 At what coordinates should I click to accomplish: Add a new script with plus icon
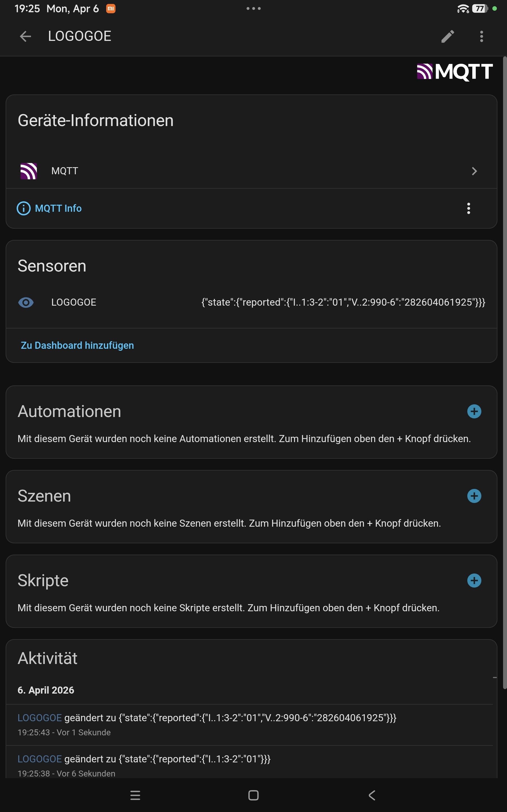pos(474,581)
